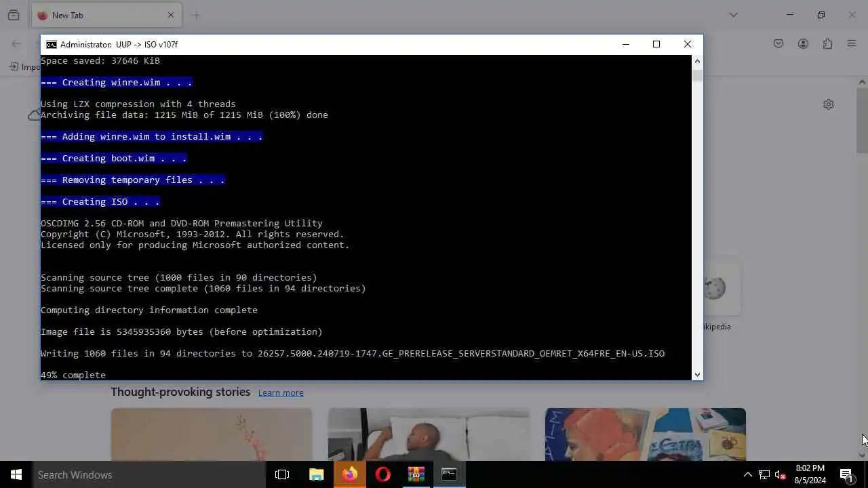Click the console scrollbar up arrow

pyautogui.click(x=697, y=61)
